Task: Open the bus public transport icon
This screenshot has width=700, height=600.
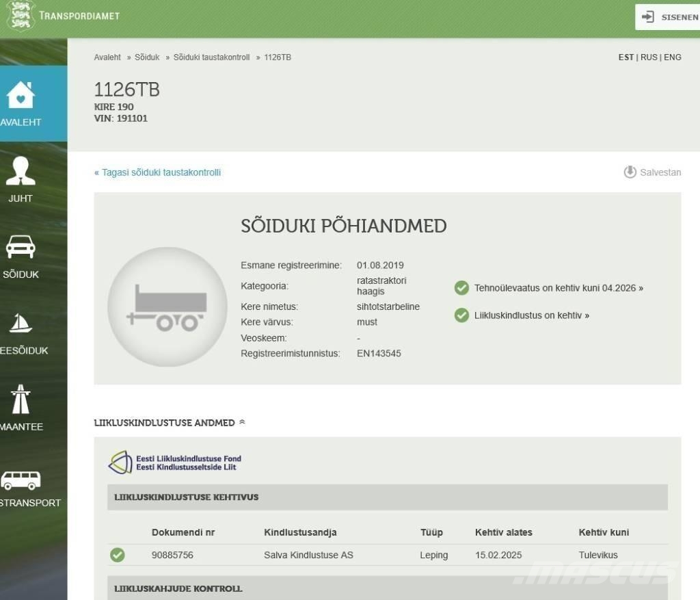Action: (x=21, y=480)
